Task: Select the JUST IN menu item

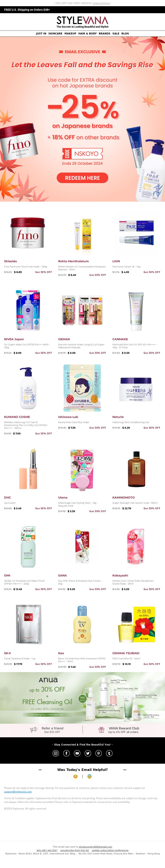Action: click(x=41, y=34)
